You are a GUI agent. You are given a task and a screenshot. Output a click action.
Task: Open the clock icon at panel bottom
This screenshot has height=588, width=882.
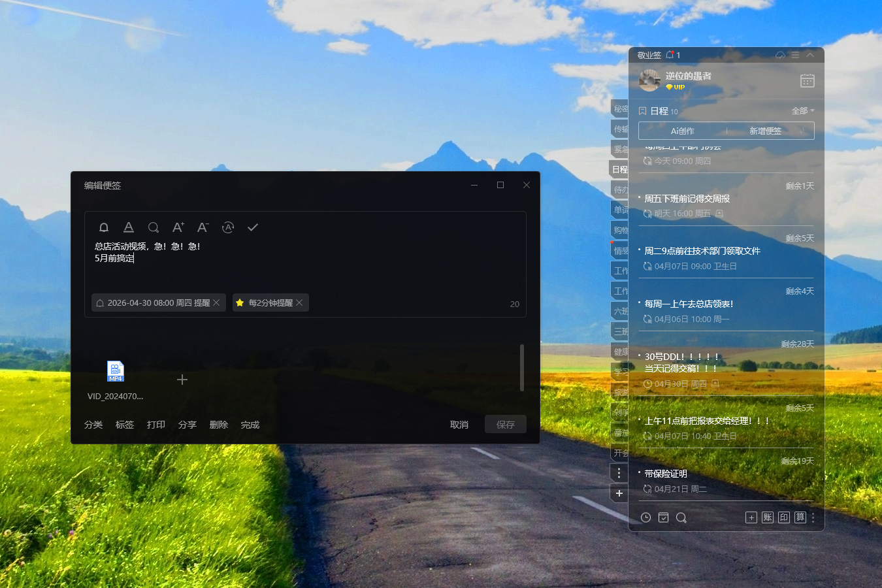click(x=645, y=517)
